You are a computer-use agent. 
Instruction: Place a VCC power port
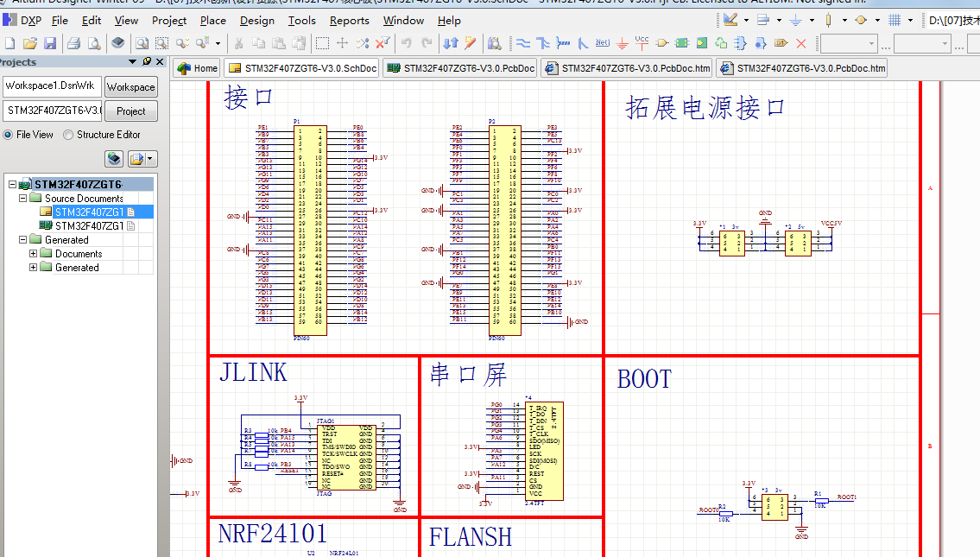(642, 42)
